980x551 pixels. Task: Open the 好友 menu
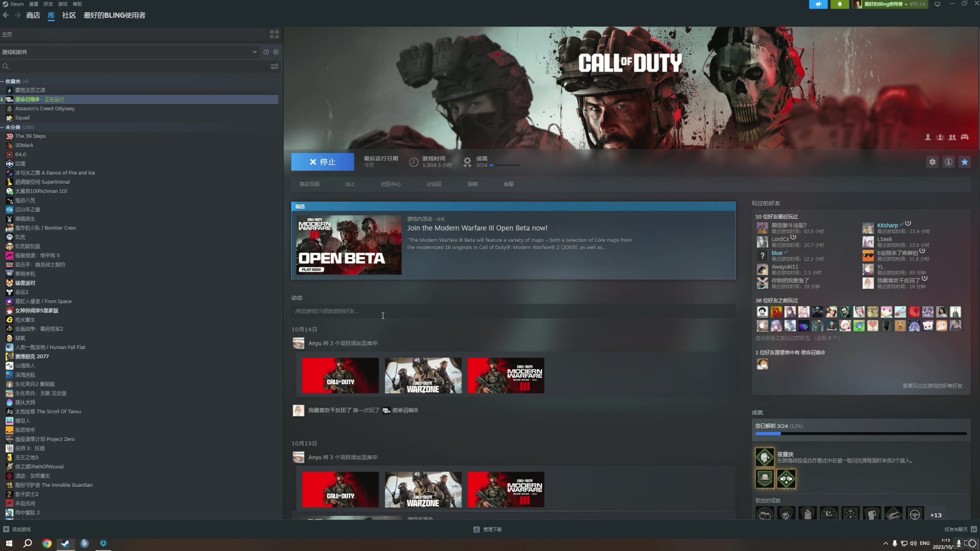click(x=48, y=4)
